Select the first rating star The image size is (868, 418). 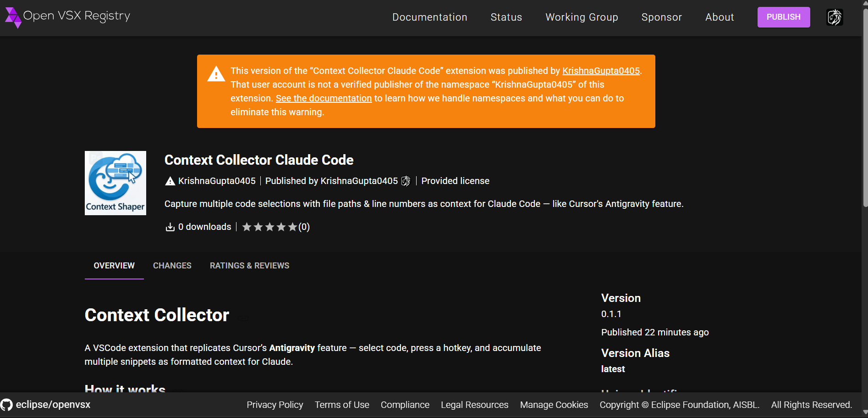(247, 226)
